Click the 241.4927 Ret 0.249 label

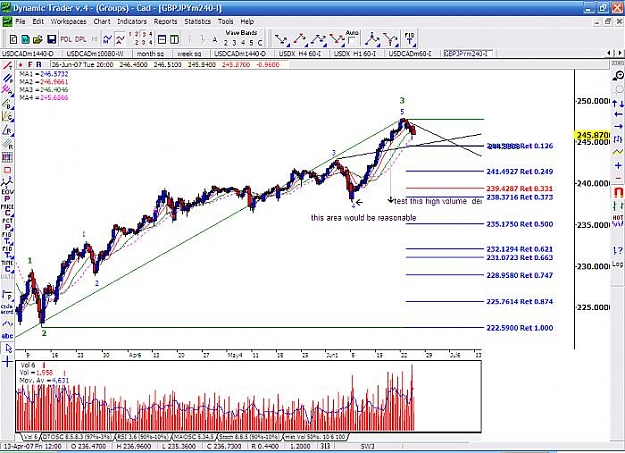519,171
